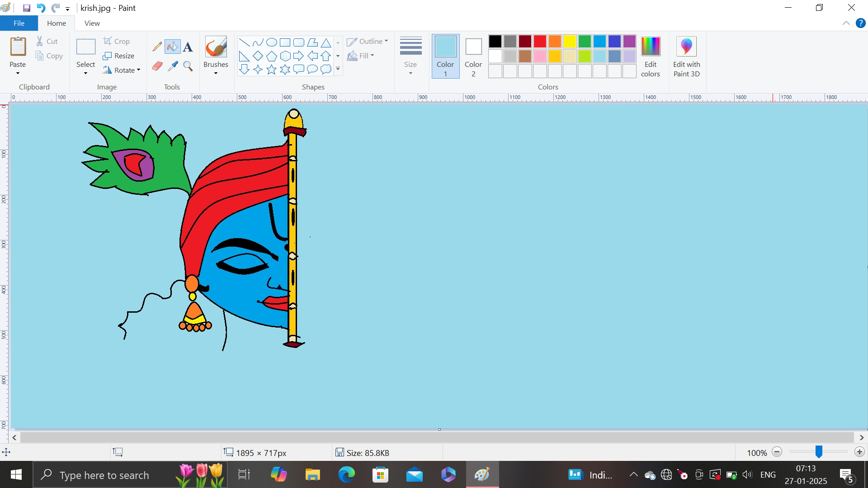Activate the Color 2 selector
Image resolution: width=868 pixels, height=488 pixels.
click(x=473, y=56)
